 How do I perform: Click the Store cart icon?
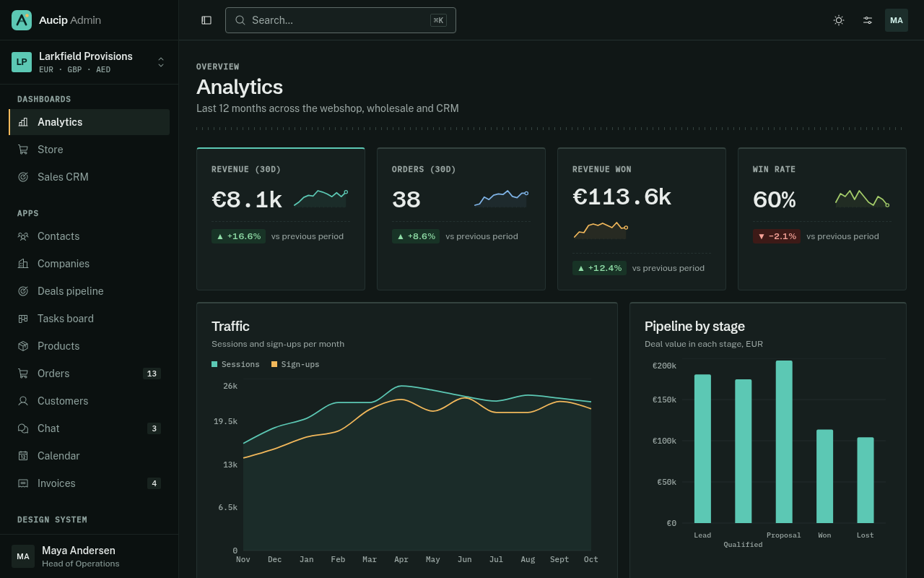point(23,150)
